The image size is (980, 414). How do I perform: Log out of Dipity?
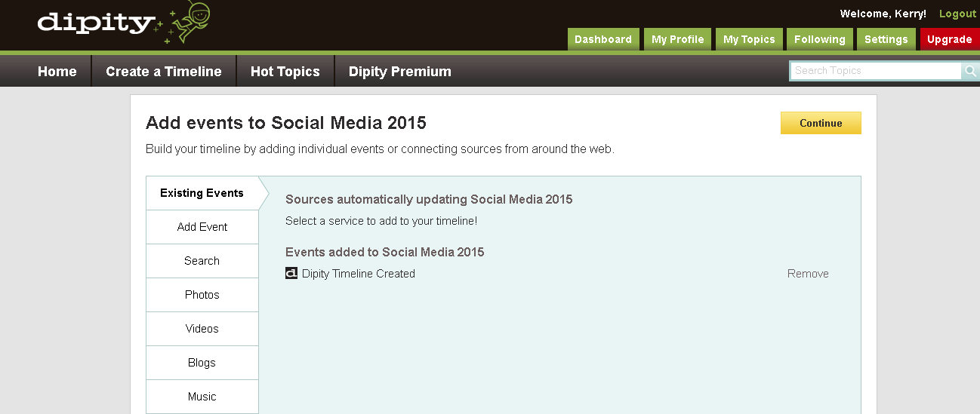point(957,14)
